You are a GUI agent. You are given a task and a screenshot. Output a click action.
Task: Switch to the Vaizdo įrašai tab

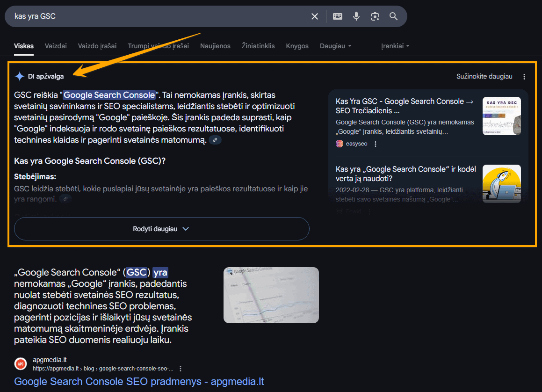(97, 46)
